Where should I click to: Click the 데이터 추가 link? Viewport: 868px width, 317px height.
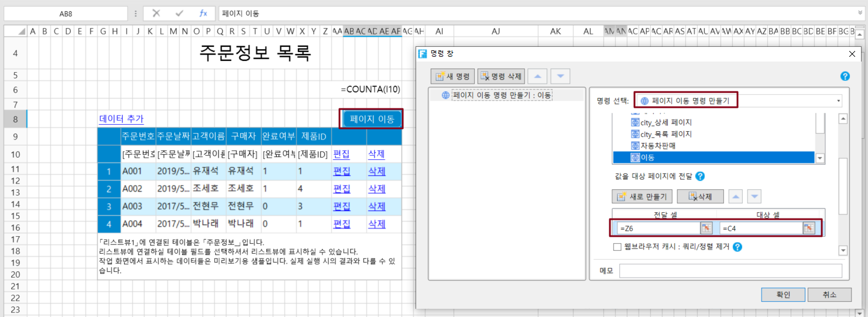coord(121,119)
